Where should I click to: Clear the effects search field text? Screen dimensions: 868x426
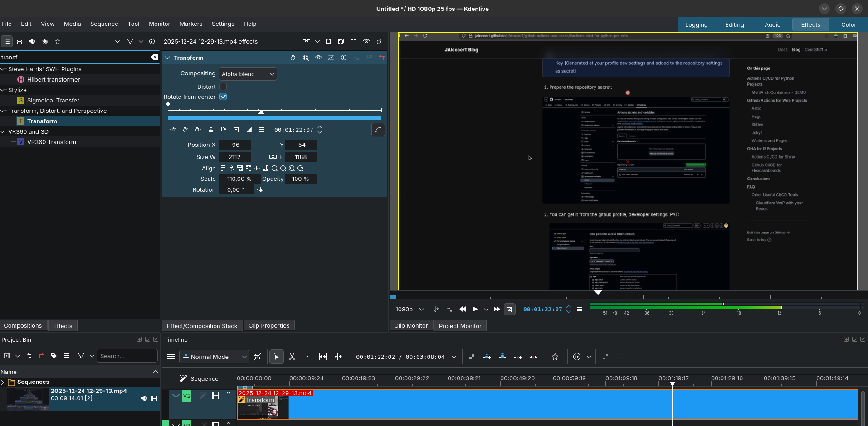[x=154, y=57]
